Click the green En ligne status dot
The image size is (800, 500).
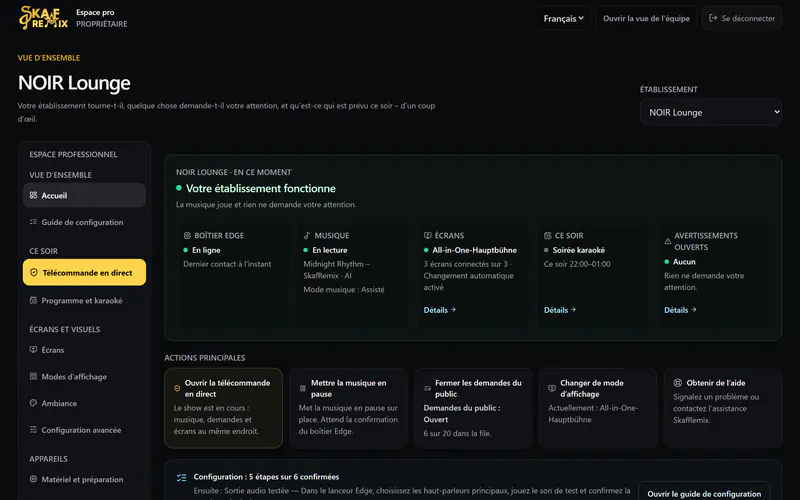click(186, 250)
